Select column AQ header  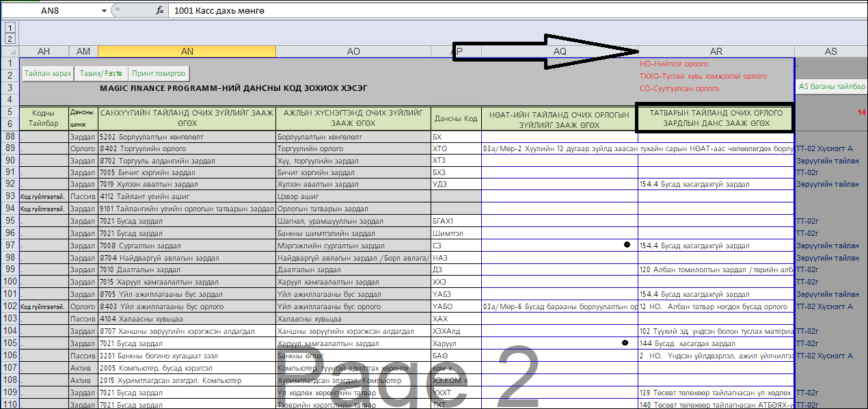(559, 51)
